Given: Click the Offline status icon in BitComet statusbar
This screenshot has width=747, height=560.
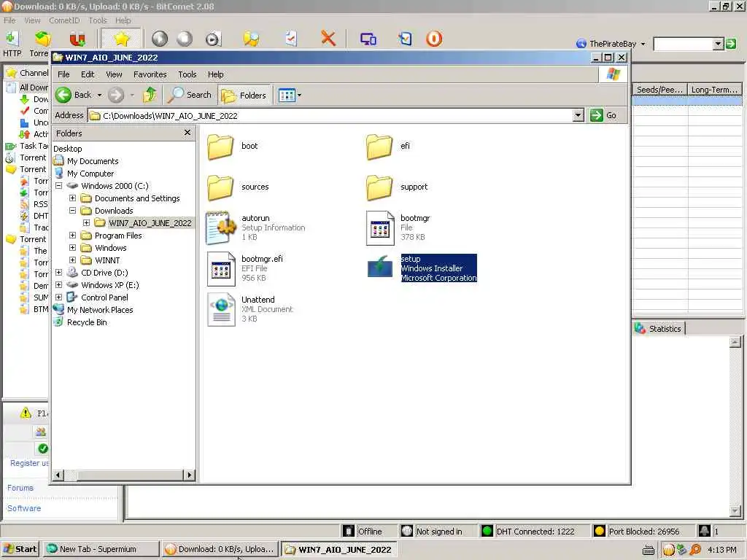Looking at the screenshot, I should [349, 531].
